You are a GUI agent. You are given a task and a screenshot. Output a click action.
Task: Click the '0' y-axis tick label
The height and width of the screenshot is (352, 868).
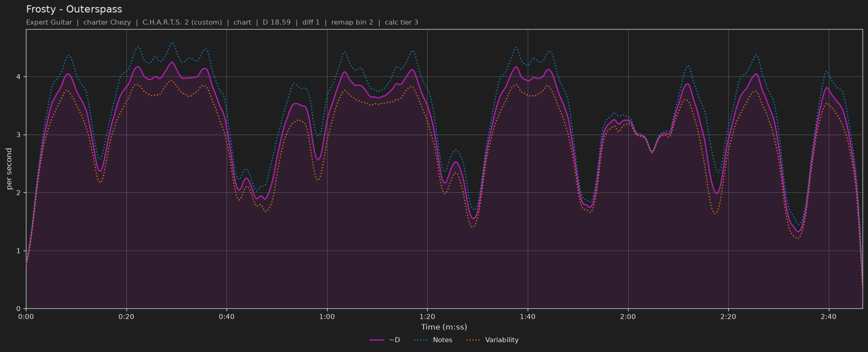pyautogui.click(x=19, y=309)
